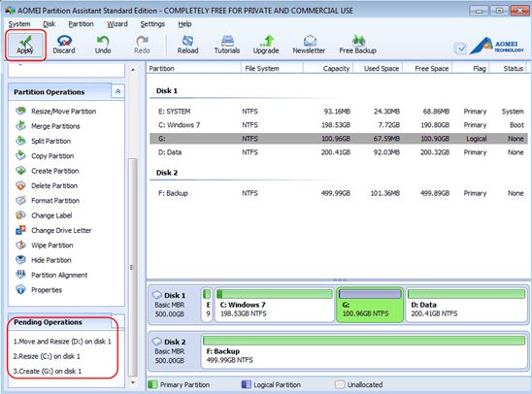Choose Copy Partition operation
This screenshot has width=532, height=394.
45,156
